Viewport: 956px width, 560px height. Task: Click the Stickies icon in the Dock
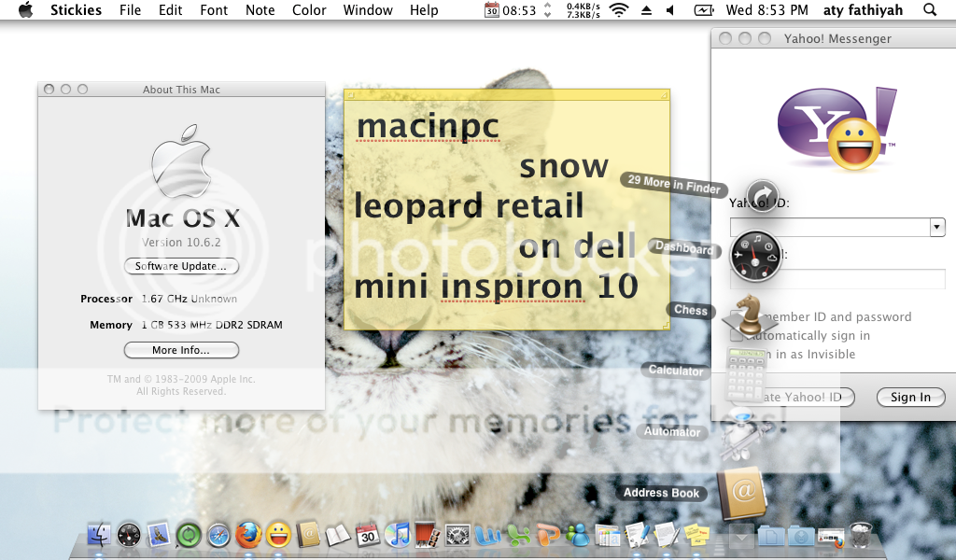(x=696, y=535)
